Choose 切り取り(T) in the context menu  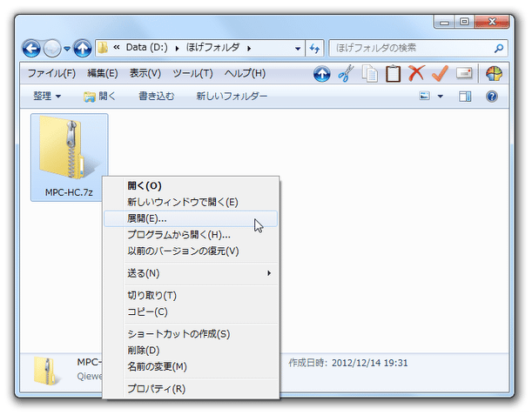191,295
